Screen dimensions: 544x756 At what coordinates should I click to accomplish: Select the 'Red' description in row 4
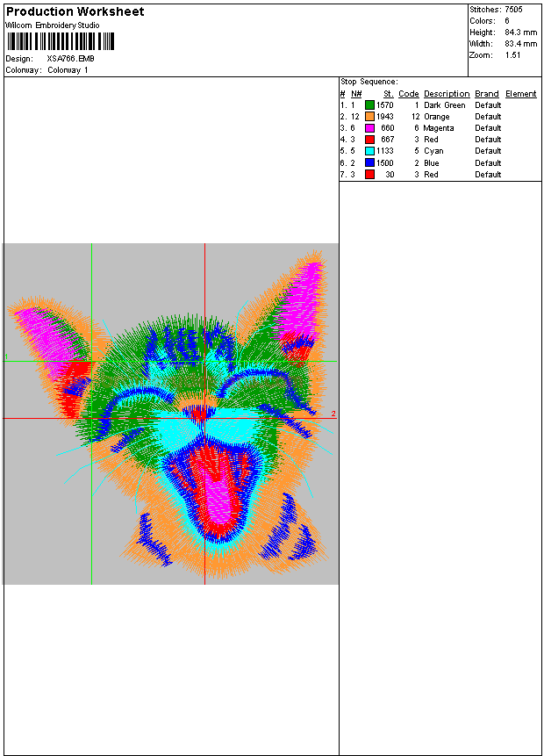coord(431,140)
